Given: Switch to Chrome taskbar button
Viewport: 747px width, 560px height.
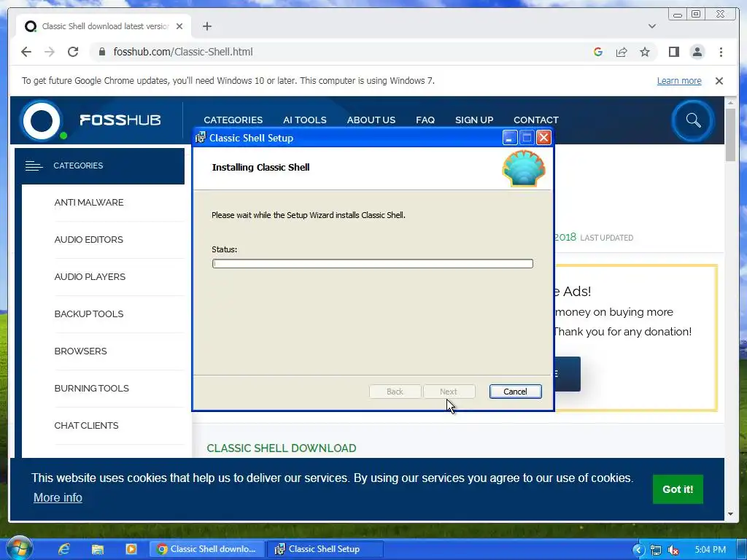Looking at the screenshot, I should click(x=207, y=549).
